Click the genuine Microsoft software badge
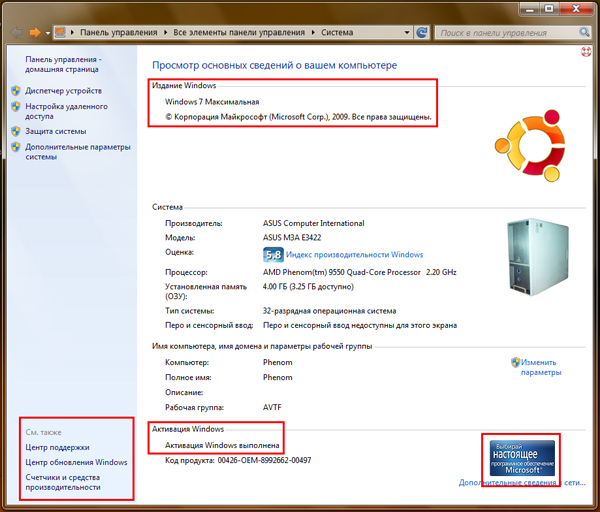The width and height of the screenshot is (600, 512). (x=522, y=458)
